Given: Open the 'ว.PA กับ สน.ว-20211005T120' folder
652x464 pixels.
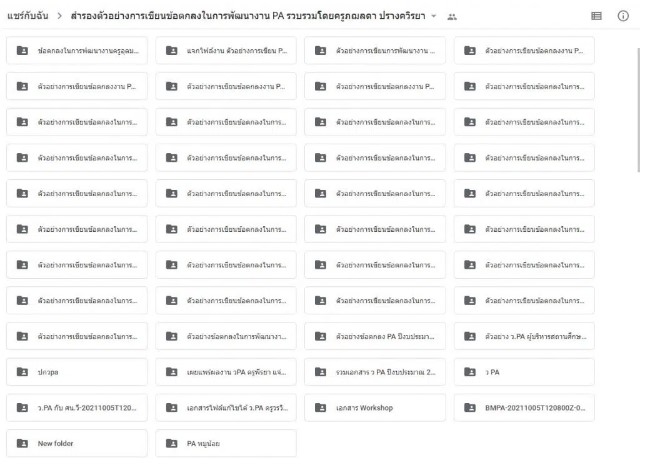Looking at the screenshot, I should click(77, 407).
